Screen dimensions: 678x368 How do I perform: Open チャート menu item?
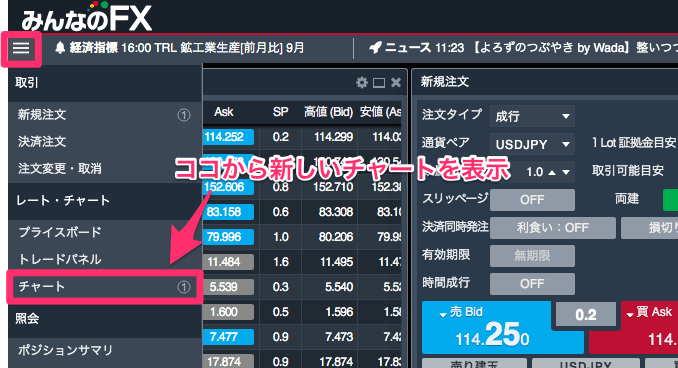[x=105, y=287]
